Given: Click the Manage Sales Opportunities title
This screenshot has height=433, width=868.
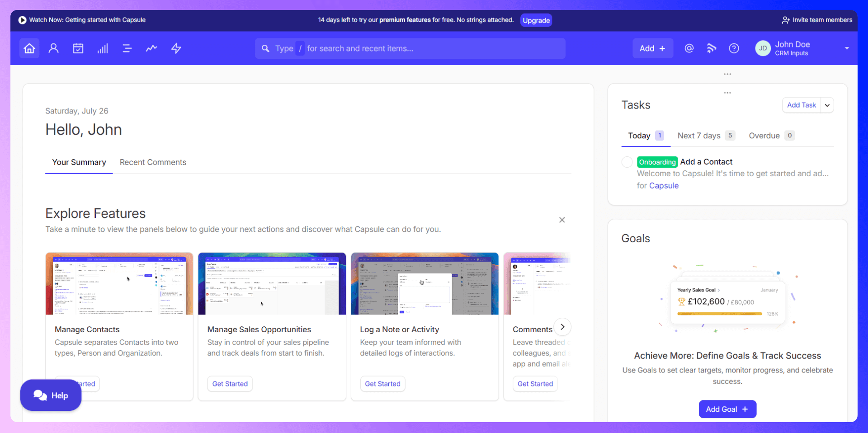Looking at the screenshot, I should tap(259, 329).
